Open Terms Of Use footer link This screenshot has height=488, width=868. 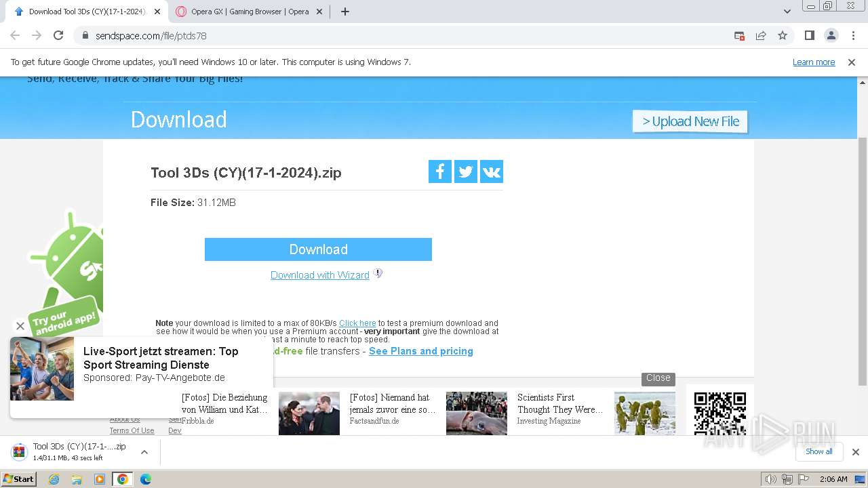(x=132, y=430)
